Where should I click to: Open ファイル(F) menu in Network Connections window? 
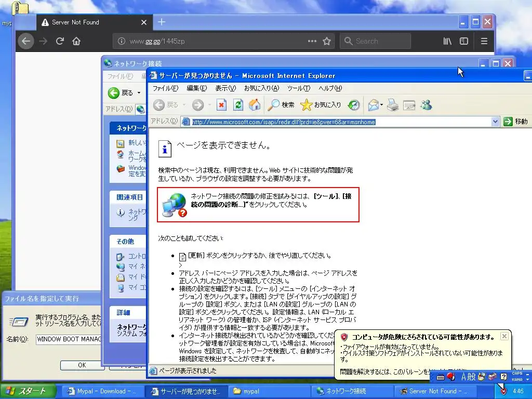[120, 76]
